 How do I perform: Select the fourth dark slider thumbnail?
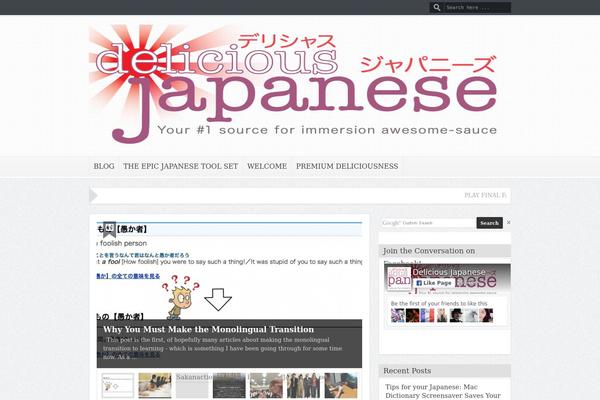point(229,386)
